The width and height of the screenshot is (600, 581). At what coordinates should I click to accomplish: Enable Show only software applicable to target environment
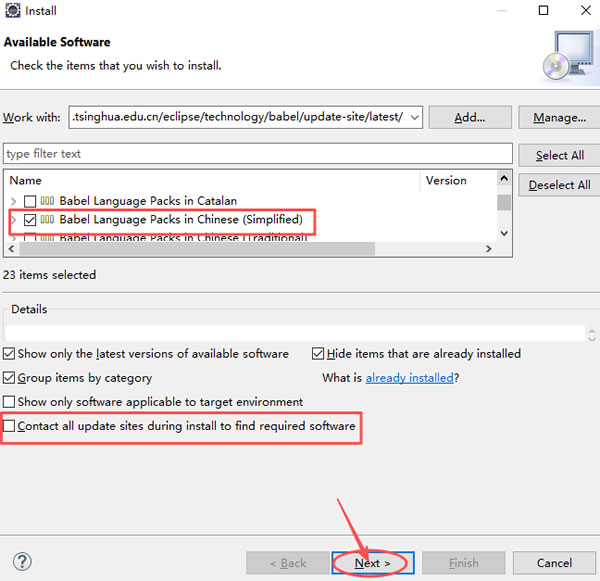pos(10,402)
